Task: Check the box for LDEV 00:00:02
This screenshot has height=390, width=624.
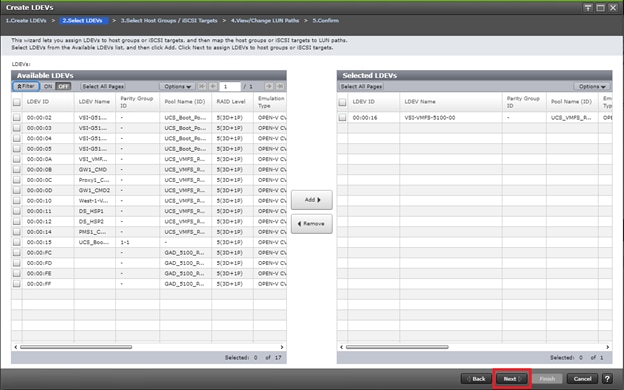Action: click(x=17, y=117)
